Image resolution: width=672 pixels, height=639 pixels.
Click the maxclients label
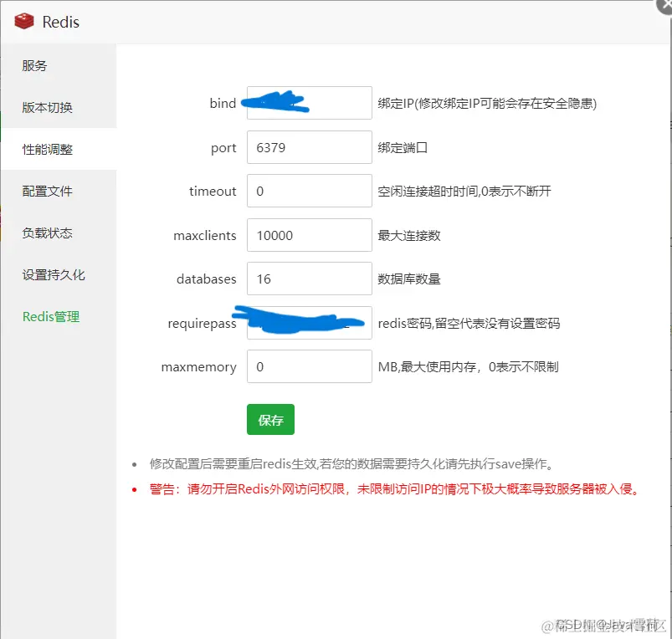pyautogui.click(x=205, y=235)
